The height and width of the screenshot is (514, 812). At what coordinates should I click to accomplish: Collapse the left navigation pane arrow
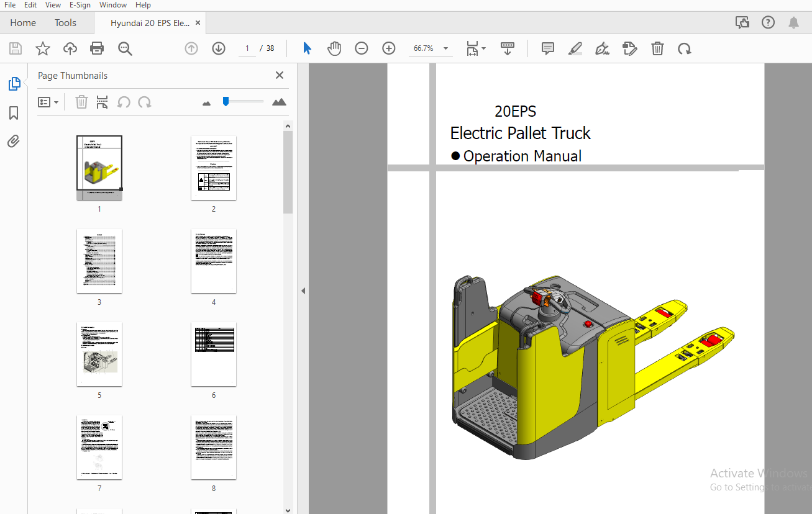click(x=303, y=291)
